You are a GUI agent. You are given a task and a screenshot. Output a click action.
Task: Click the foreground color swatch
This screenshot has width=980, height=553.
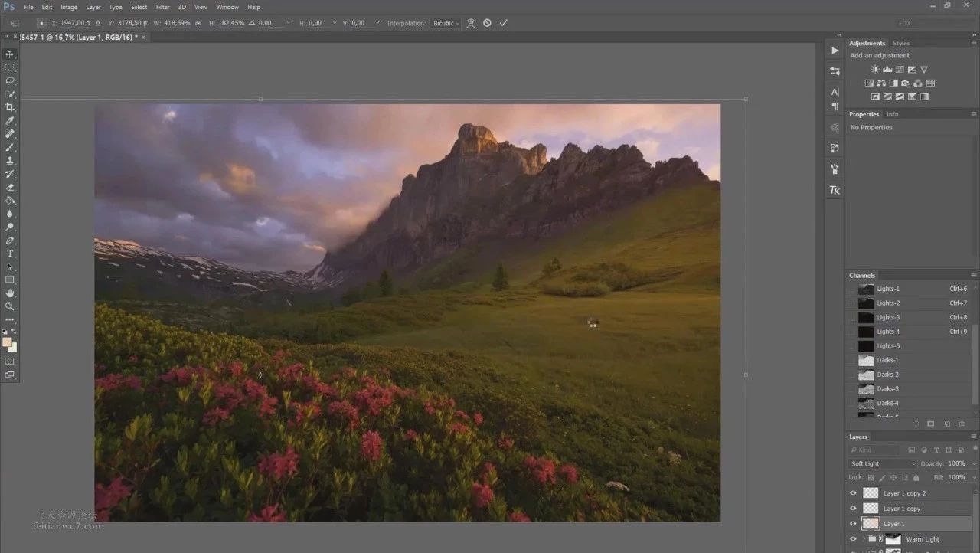pyautogui.click(x=7, y=342)
